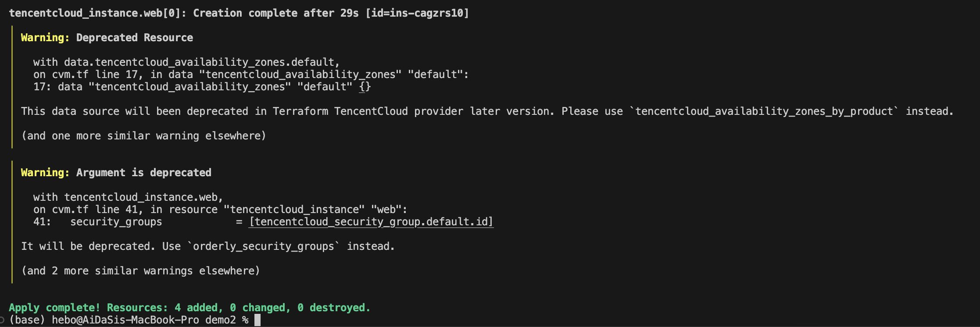
Task: Click the 'security_groups' argument name on line 41
Action: [116, 222]
